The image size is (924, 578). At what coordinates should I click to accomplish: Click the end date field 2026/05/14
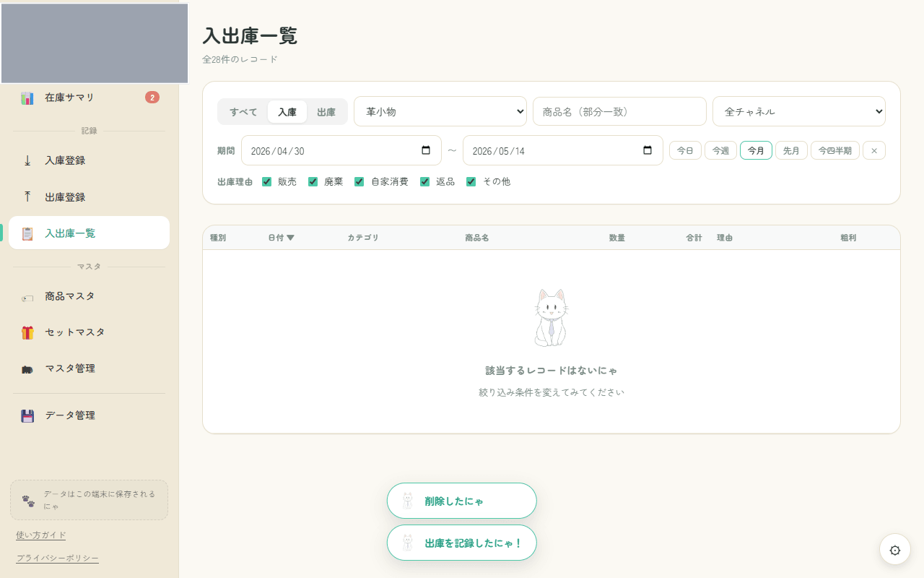[563, 150]
